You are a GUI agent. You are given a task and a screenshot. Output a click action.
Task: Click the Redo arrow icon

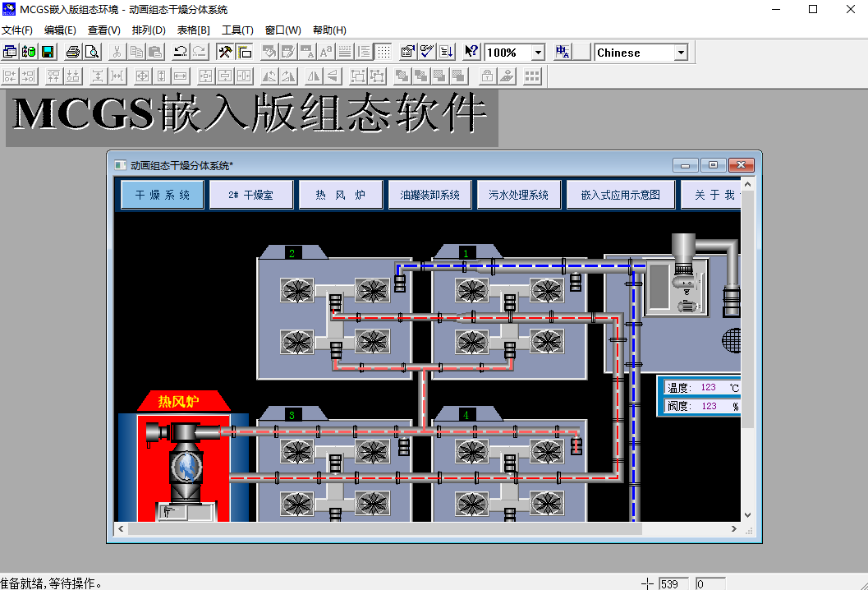pos(200,52)
